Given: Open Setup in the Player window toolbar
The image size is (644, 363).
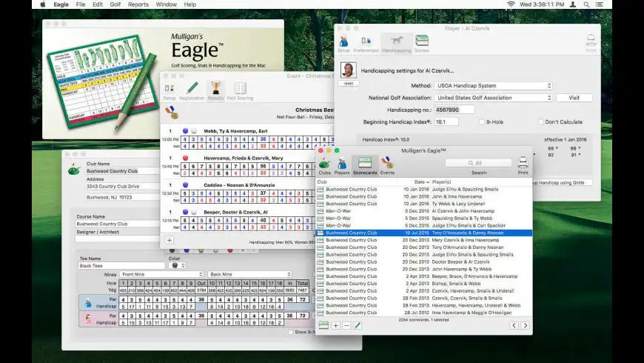Looking at the screenshot, I should 343,44.
